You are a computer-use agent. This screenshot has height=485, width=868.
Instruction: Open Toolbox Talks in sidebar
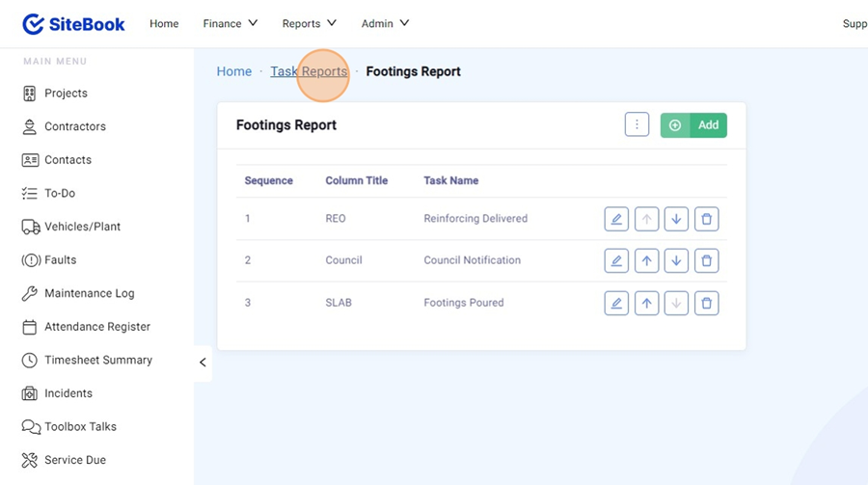tap(80, 427)
